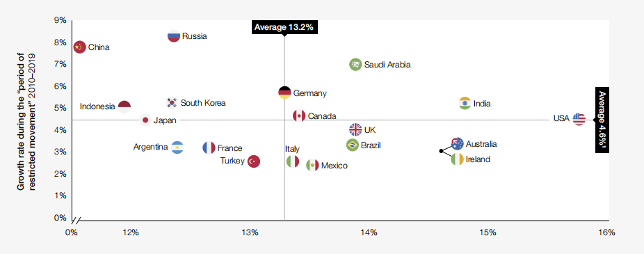
Task: Click the Average 13.2% label
Action: [x=284, y=27]
